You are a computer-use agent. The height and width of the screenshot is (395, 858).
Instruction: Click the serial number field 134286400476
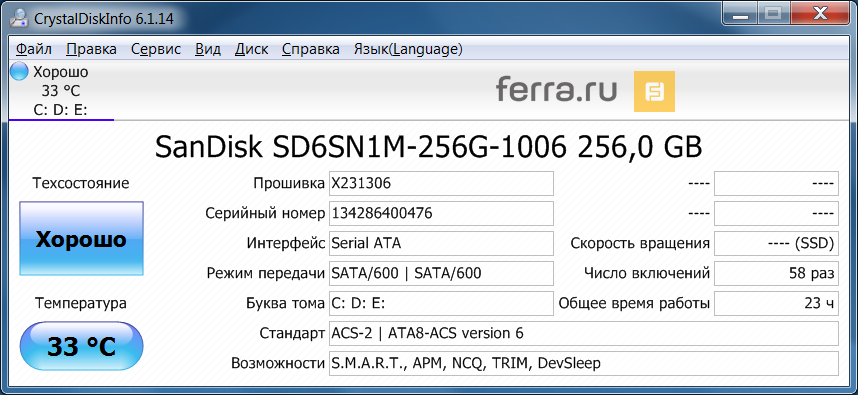click(441, 213)
